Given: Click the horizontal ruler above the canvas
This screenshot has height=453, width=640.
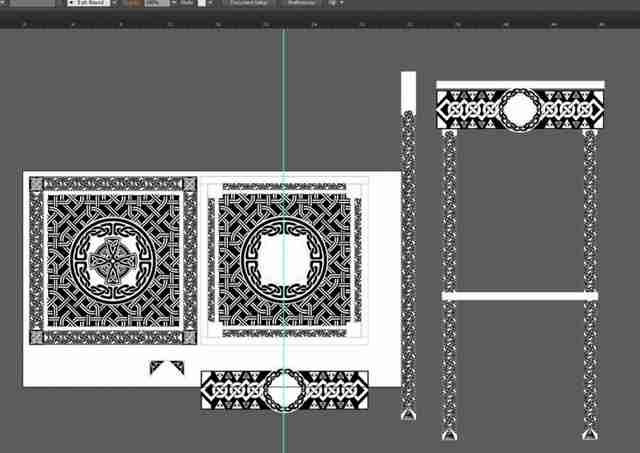Looking at the screenshot, I should pyautogui.click(x=320, y=24).
